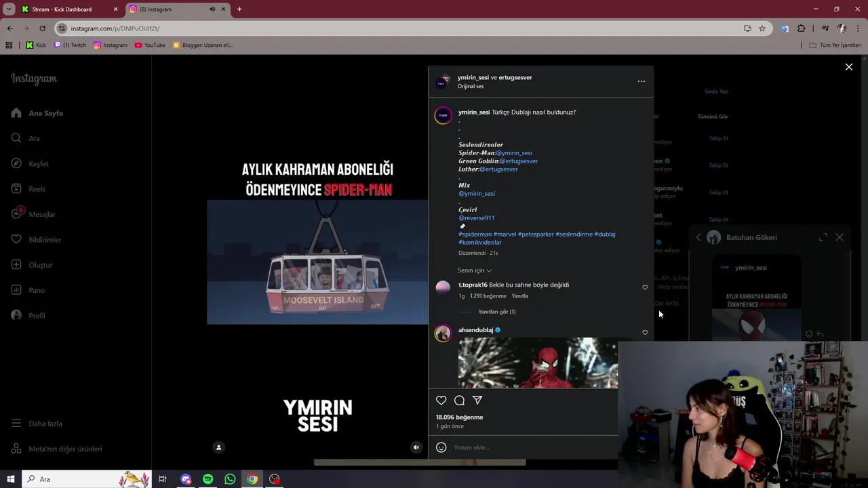Like ahsendublaj's comment
This screenshot has height=488, width=868.
pos(645,333)
